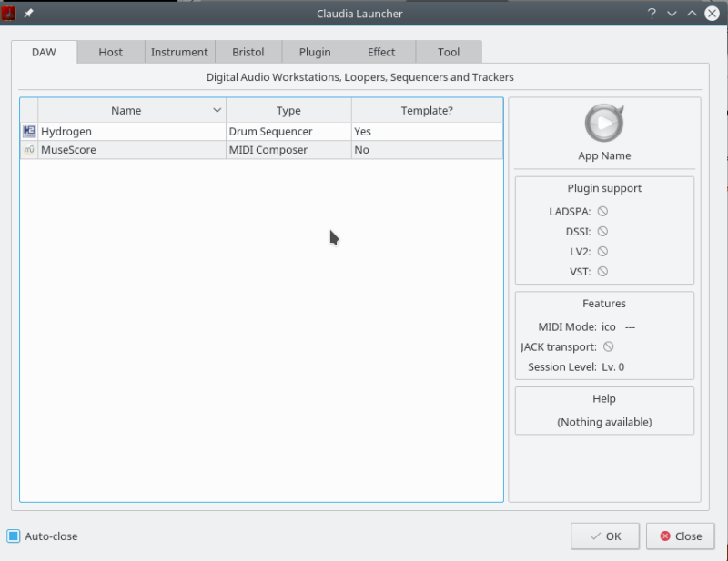The width and height of the screenshot is (728, 561).
Task: Click the DSSI unsupported status icon
Action: point(602,232)
